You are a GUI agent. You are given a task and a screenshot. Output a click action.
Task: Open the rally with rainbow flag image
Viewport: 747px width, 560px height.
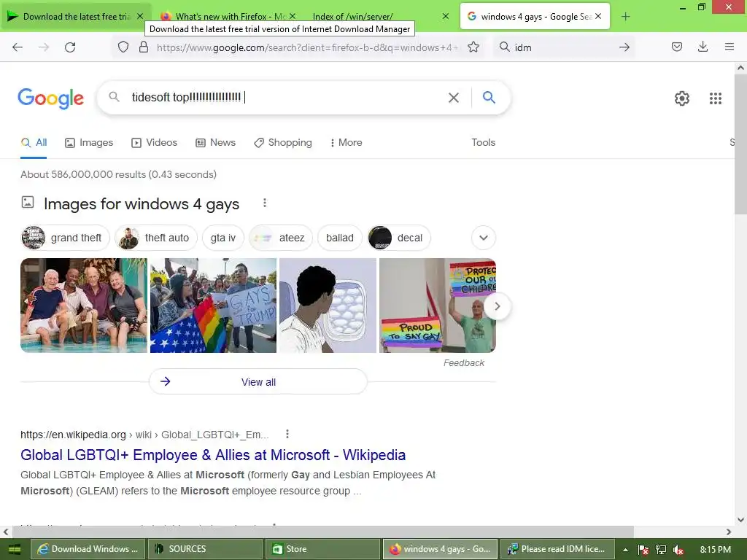pyautogui.click(x=213, y=306)
